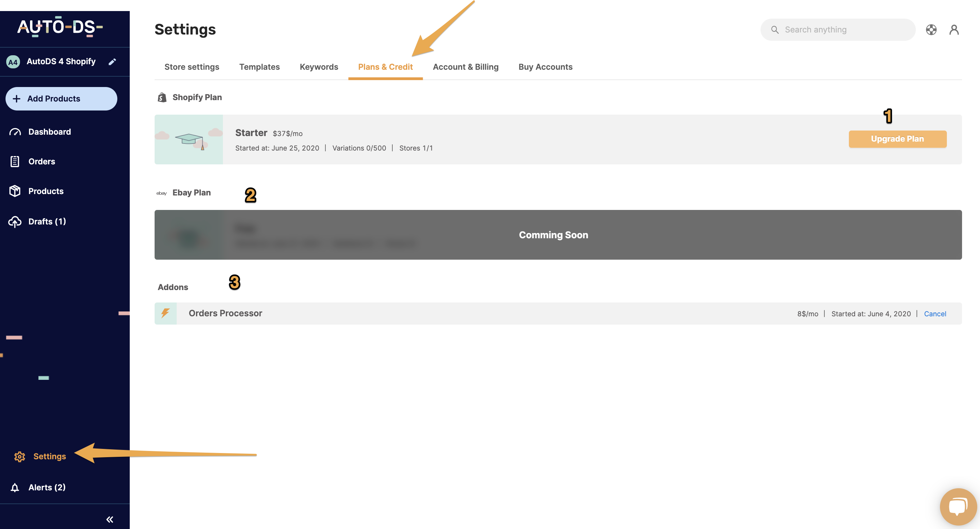Screen dimensions: 980x529
Task: Open Drafts (1) in the sidebar
Action: pos(47,221)
